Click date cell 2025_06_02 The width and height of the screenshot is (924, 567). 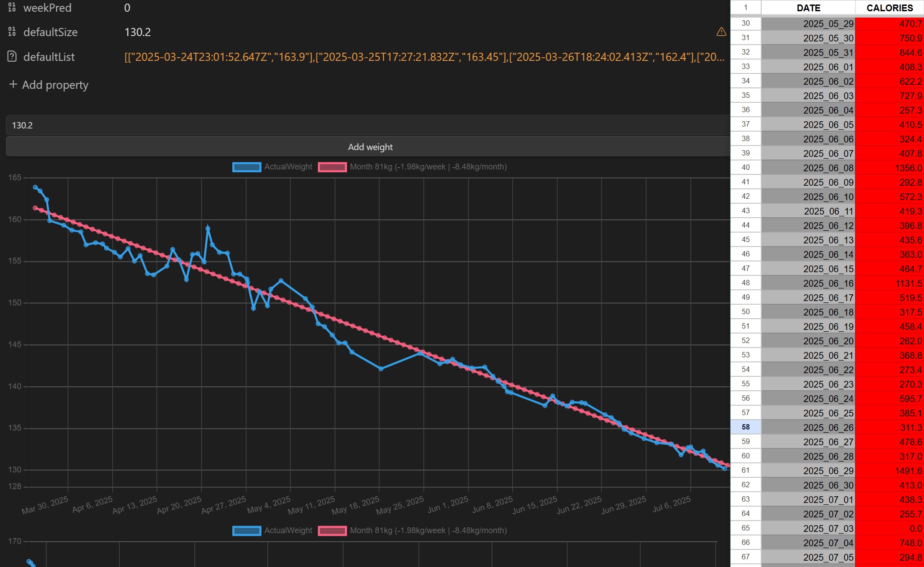coord(808,81)
